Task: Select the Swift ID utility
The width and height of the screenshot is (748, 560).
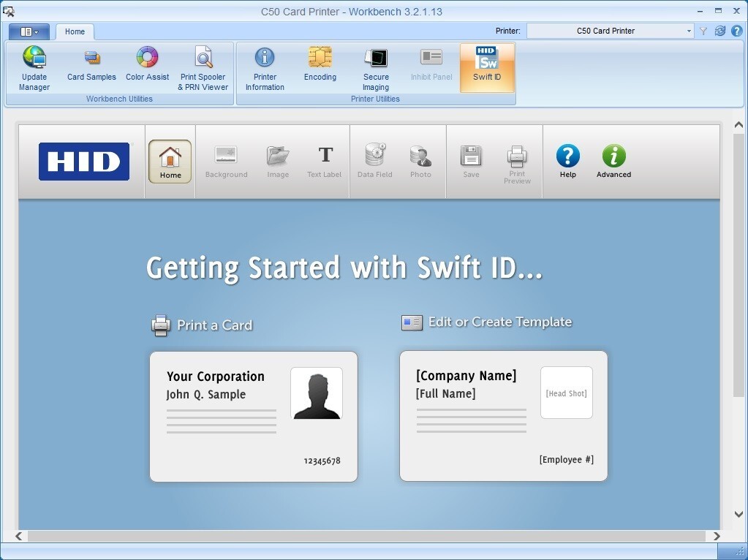Action: point(487,67)
